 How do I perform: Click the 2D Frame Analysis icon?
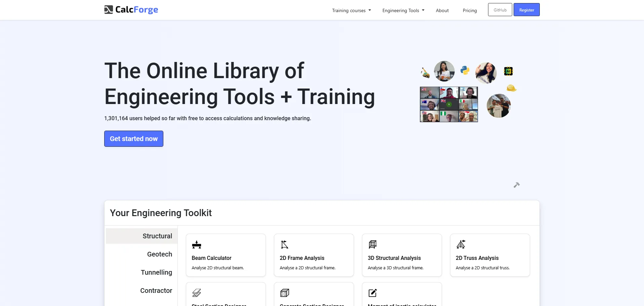tap(285, 245)
